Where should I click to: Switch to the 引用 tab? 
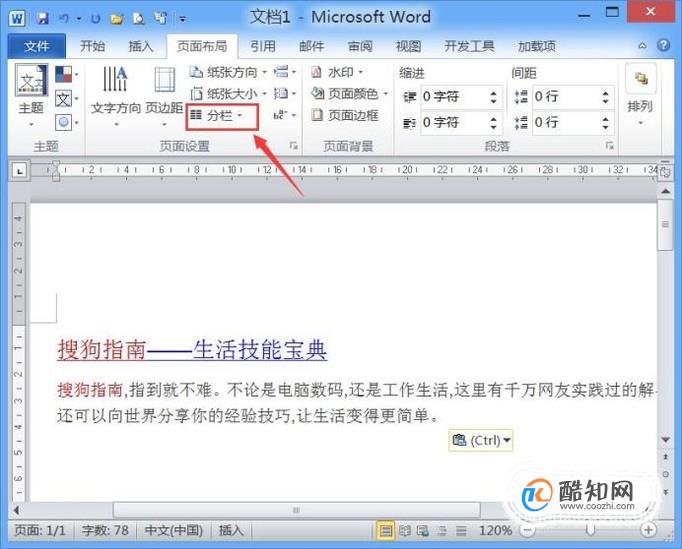(263, 46)
